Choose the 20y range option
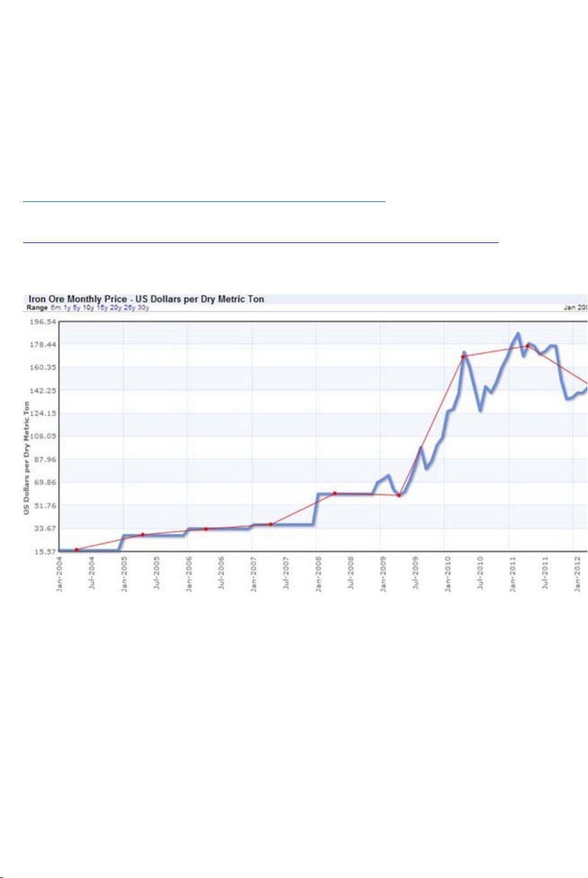Image resolution: width=588 pixels, height=878 pixels. coord(116,308)
